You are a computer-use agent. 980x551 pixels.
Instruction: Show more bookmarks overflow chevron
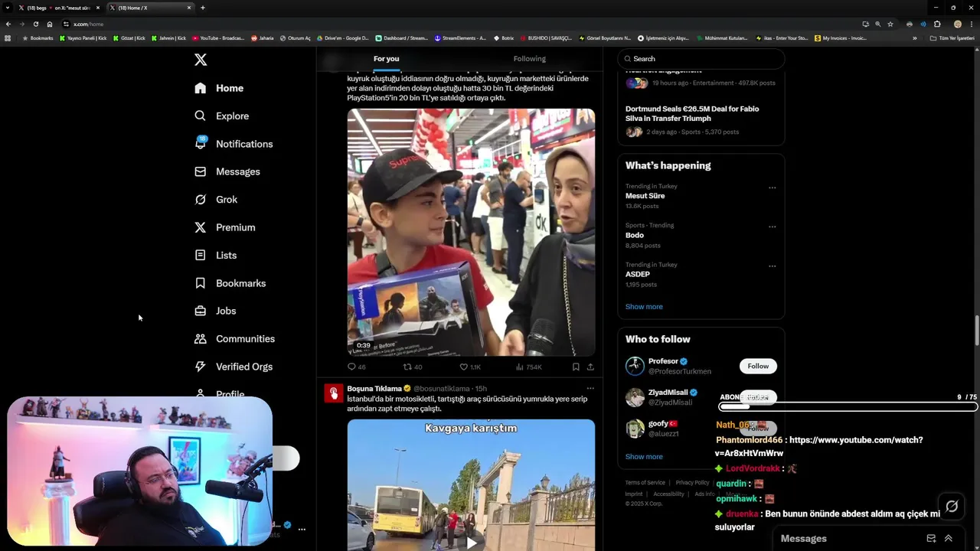914,38
